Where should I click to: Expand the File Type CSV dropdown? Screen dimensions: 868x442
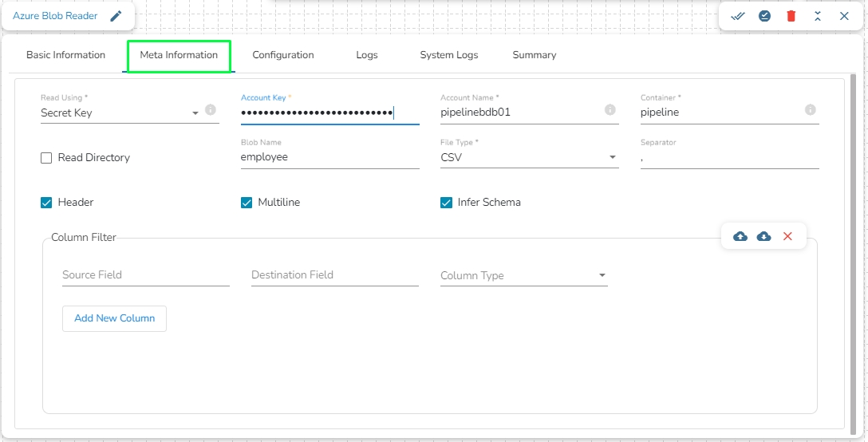coord(529,158)
